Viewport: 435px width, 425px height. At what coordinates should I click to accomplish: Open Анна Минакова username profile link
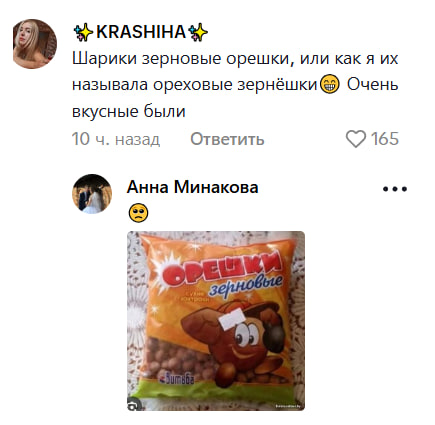click(x=193, y=187)
